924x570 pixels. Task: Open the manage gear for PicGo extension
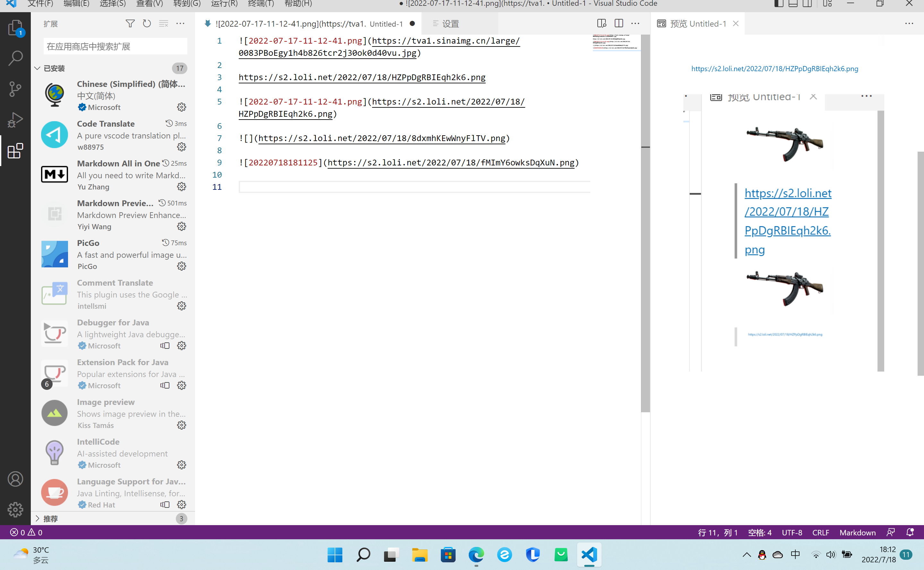coord(182,266)
